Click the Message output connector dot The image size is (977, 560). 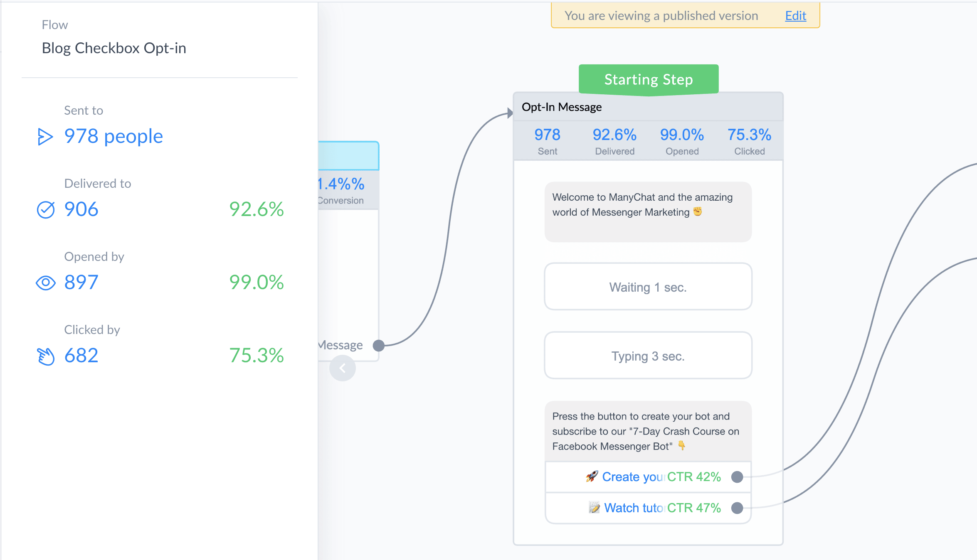point(379,345)
